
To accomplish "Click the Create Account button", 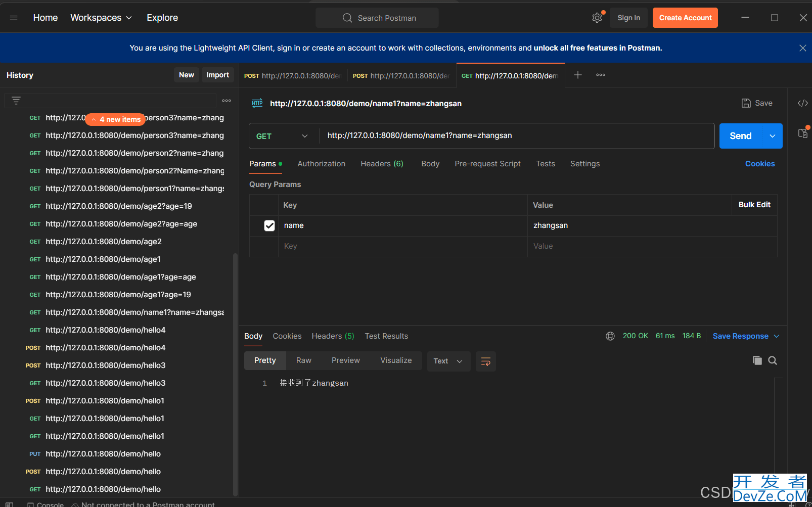I will tap(685, 18).
